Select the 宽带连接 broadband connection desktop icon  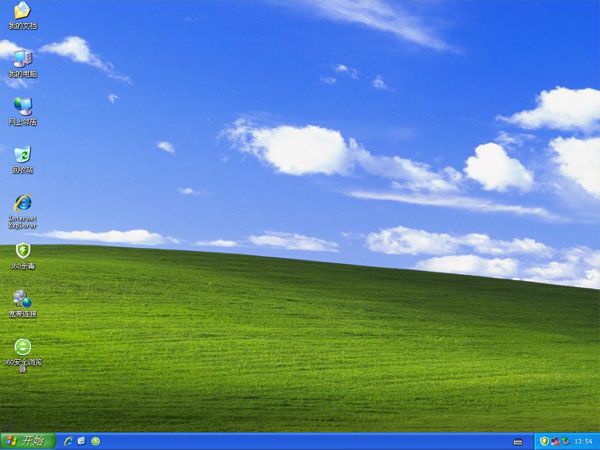click(x=23, y=304)
